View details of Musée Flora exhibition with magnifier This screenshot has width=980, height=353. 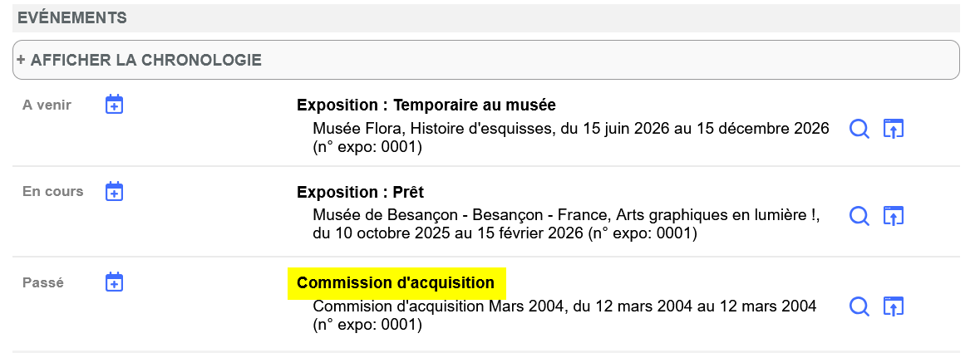[859, 129]
